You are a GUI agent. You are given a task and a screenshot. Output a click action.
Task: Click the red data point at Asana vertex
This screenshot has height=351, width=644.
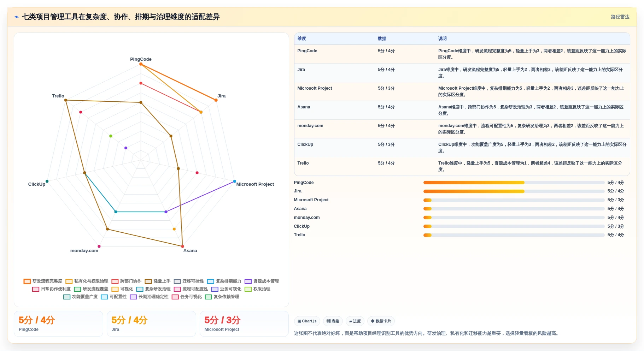pos(182,246)
